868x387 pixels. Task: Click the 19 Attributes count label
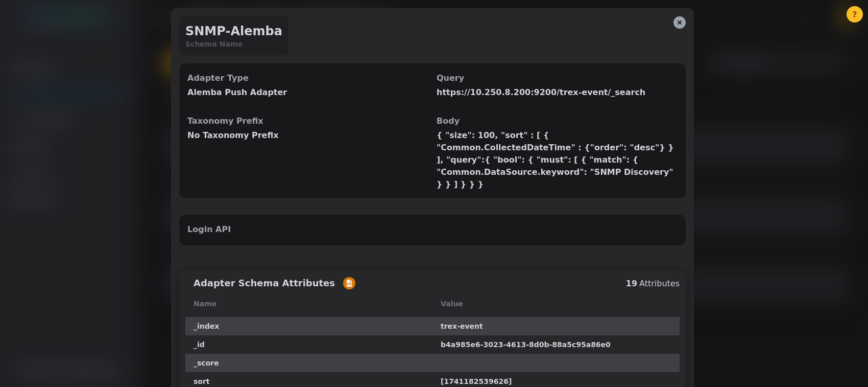pyautogui.click(x=652, y=284)
